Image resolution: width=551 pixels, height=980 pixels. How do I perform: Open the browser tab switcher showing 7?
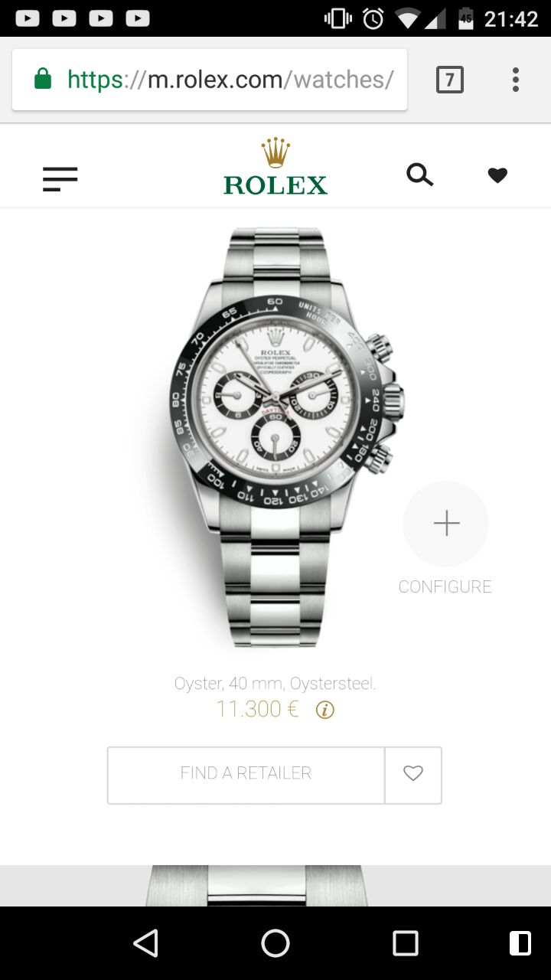coord(450,80)
